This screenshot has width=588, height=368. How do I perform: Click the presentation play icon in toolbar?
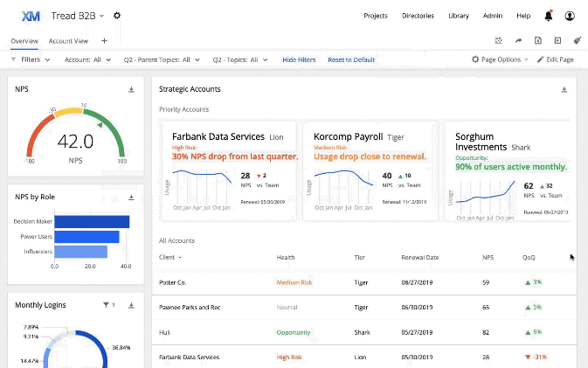557,40
